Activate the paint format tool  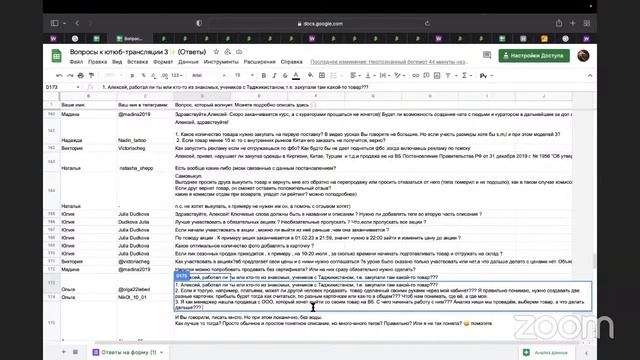pos(91,76)
